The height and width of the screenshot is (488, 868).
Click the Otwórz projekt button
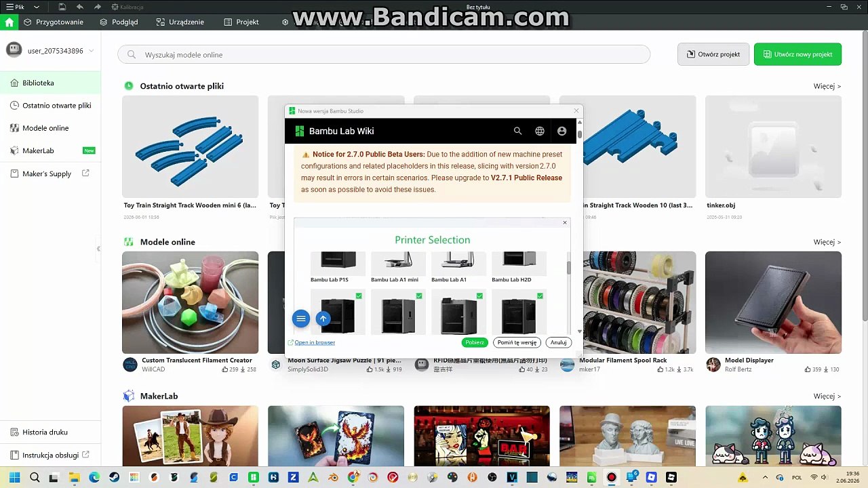tap(713, 54)
